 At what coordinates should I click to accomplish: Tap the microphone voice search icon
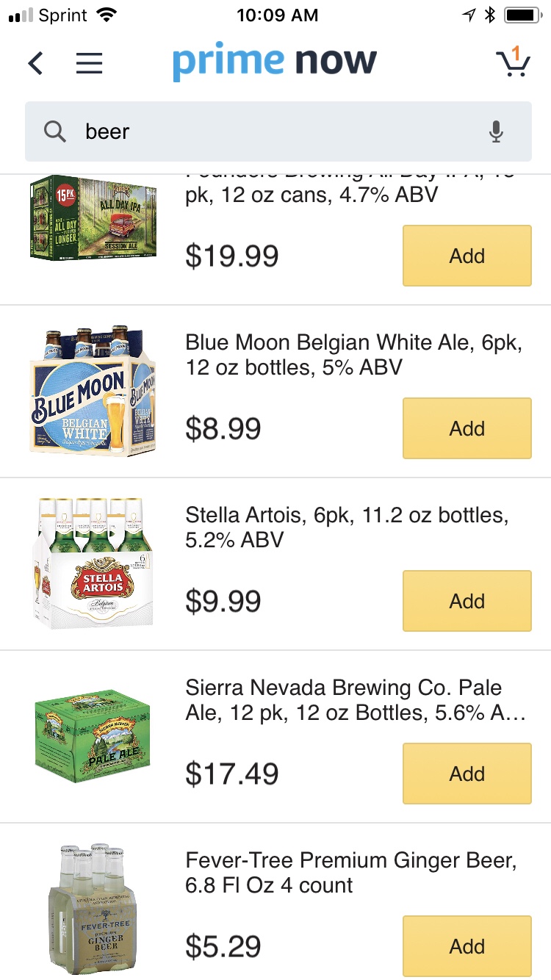496,131
